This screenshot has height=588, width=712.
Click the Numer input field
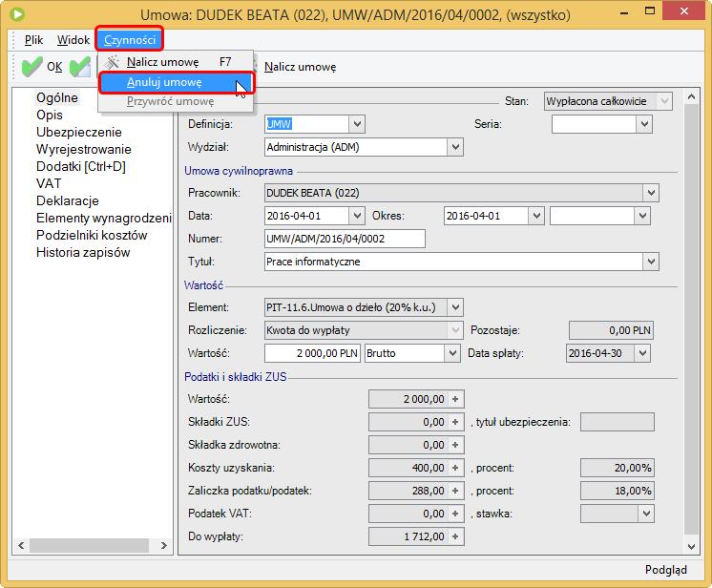tap(345, 239)
